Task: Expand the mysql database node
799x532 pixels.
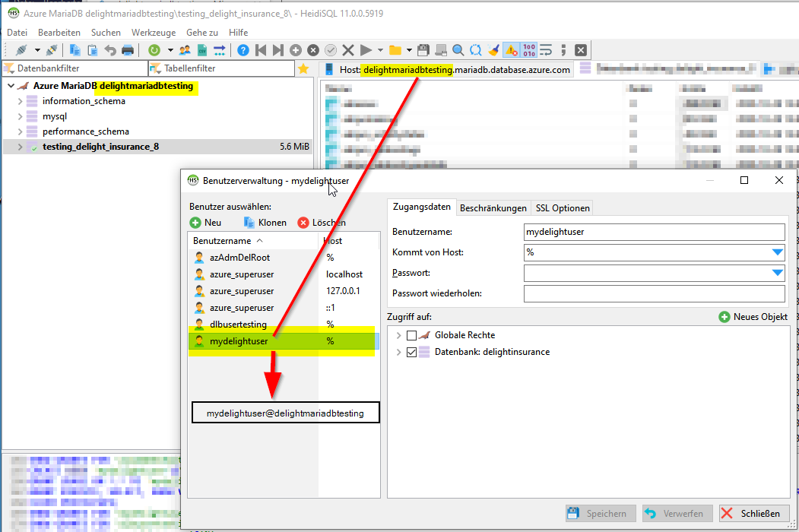Action: click(20, 116)
